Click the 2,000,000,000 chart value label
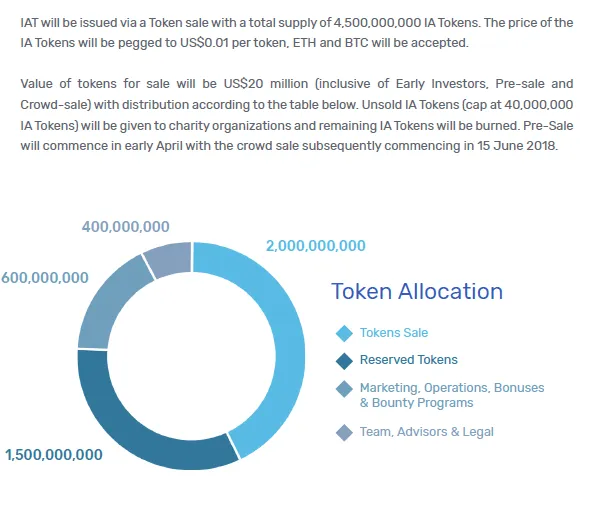 pyautogui.click(x=316, y=246)
